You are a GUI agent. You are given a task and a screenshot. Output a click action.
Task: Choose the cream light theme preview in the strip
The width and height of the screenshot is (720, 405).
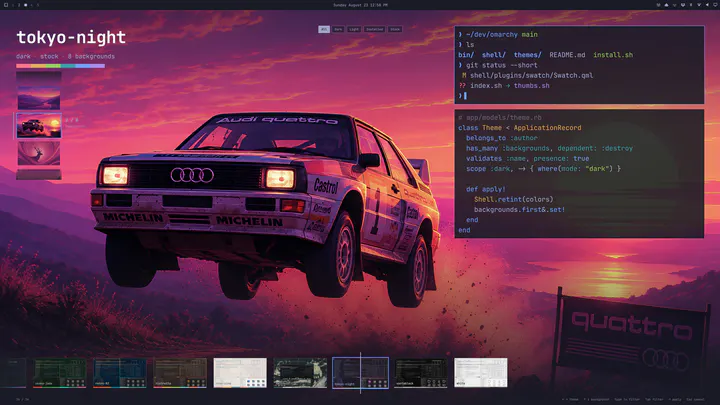point(240,373)
